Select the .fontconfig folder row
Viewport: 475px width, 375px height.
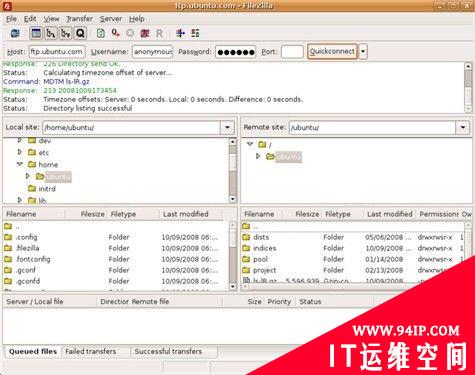point(115,259)
